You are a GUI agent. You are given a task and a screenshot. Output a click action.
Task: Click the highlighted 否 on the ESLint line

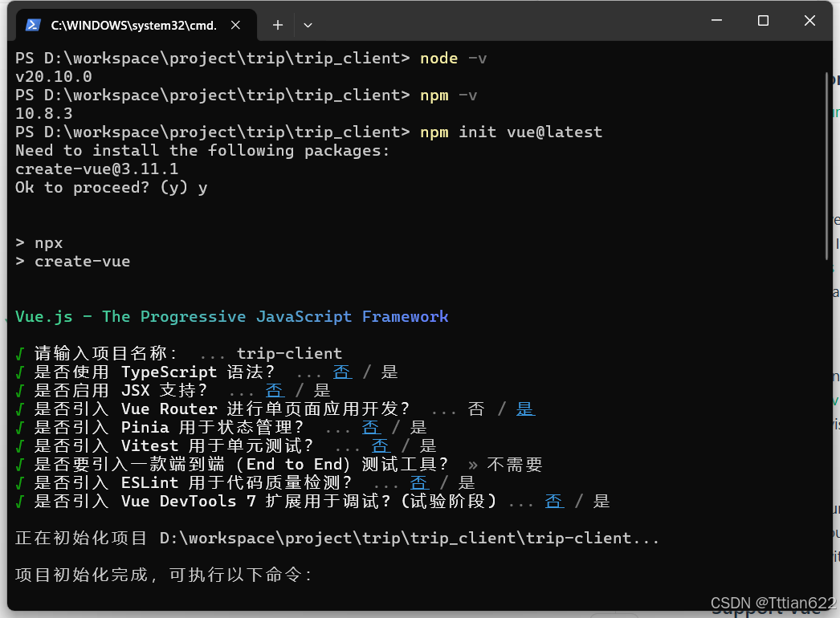coord(420,482)
